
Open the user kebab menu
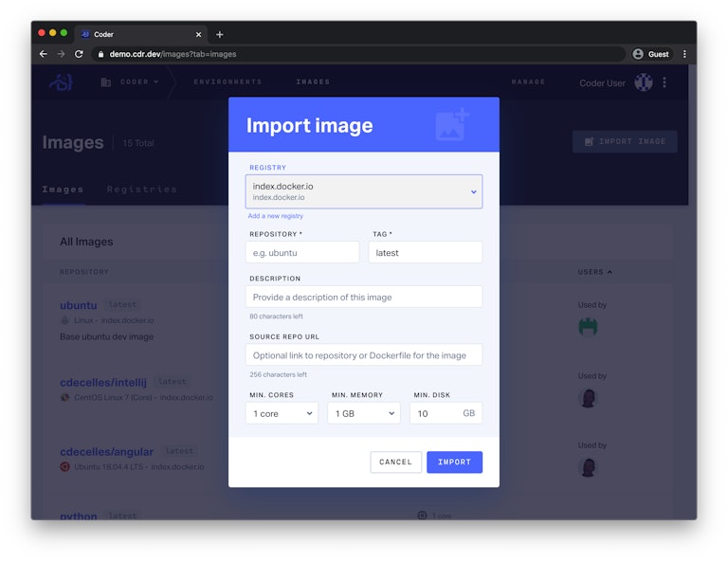(664, 82)
